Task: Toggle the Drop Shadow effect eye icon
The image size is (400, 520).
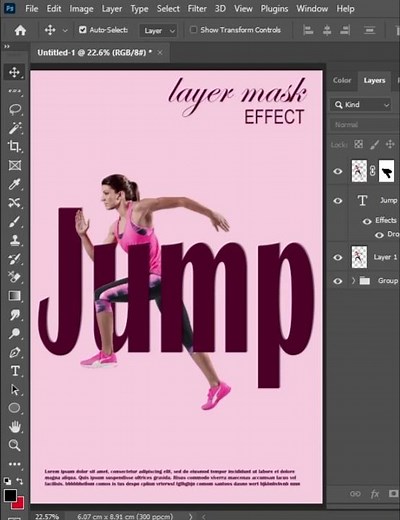Action: 379,235
